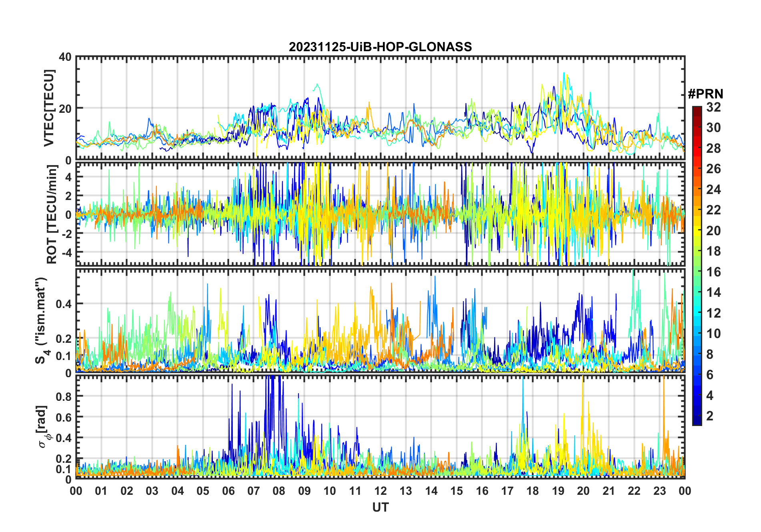Click the 0.2 tick on the S4 axis

point(64,338)
